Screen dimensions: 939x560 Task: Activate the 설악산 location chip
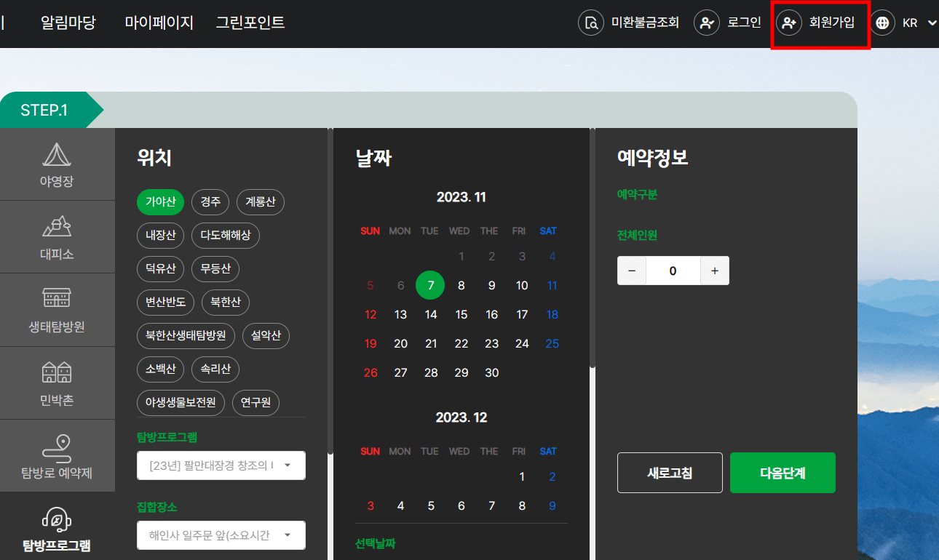click(266, 336)
